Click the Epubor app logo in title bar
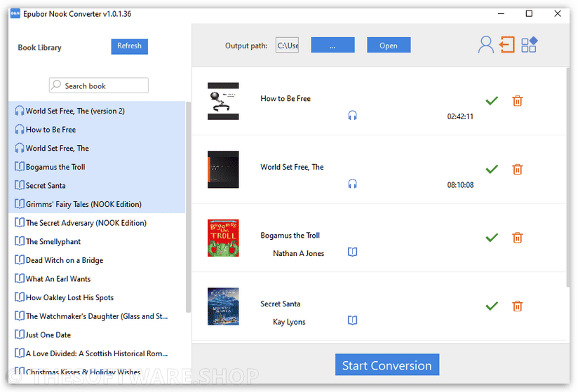This screenshot has height=392, width=578. point(15,14)
